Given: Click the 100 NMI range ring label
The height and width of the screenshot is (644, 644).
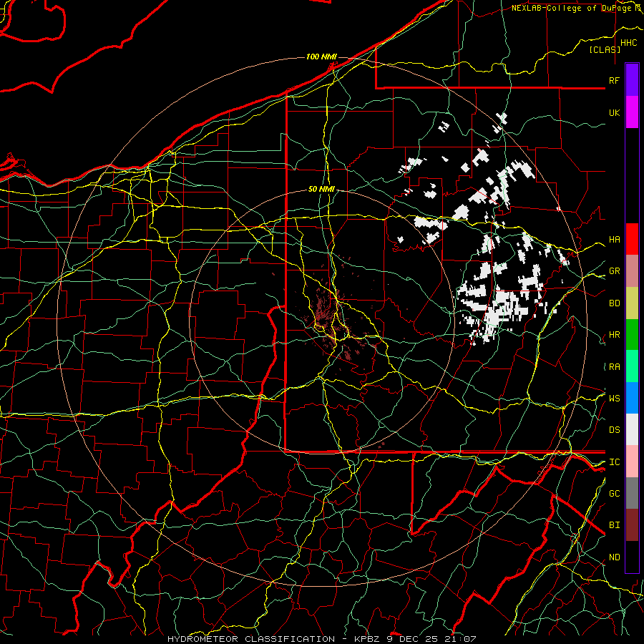Looking at the screenshot, I should tap(321, 57).
